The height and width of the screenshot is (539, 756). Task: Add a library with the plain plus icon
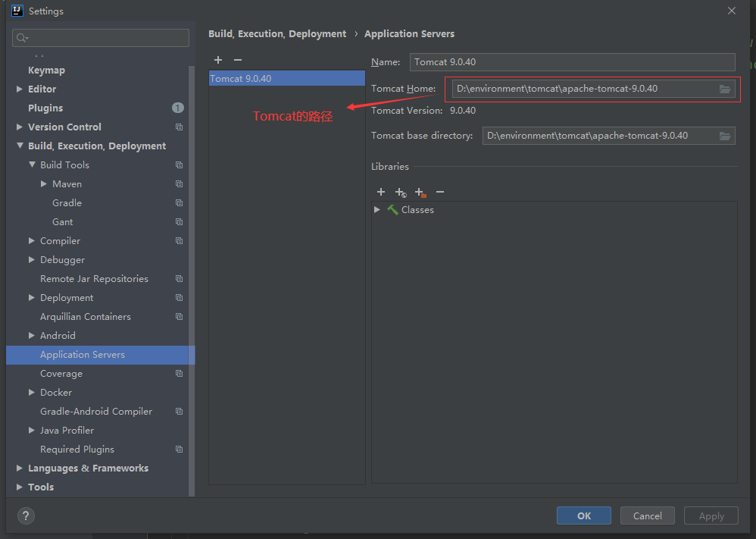click(381, 193)
